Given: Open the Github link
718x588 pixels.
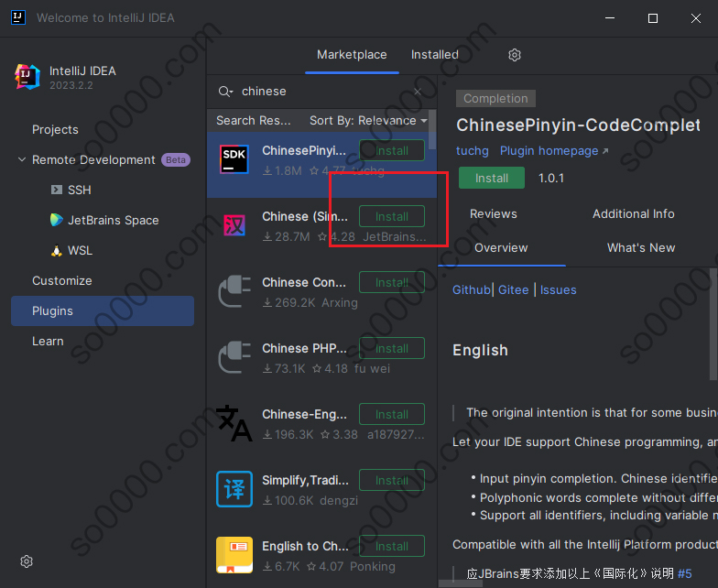Looking at the screenshot, I should click(471, 289).
